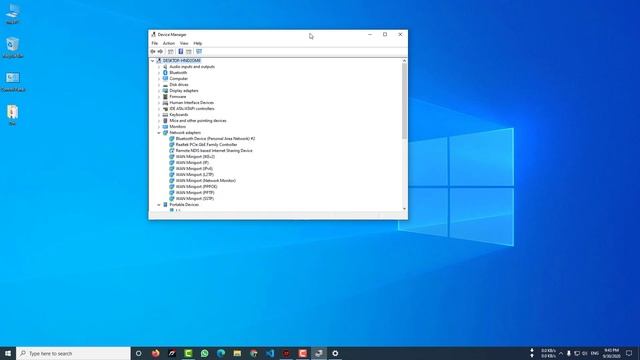
Task: Select WAN Miniport (IKEv2)
Action: [195, 157]
